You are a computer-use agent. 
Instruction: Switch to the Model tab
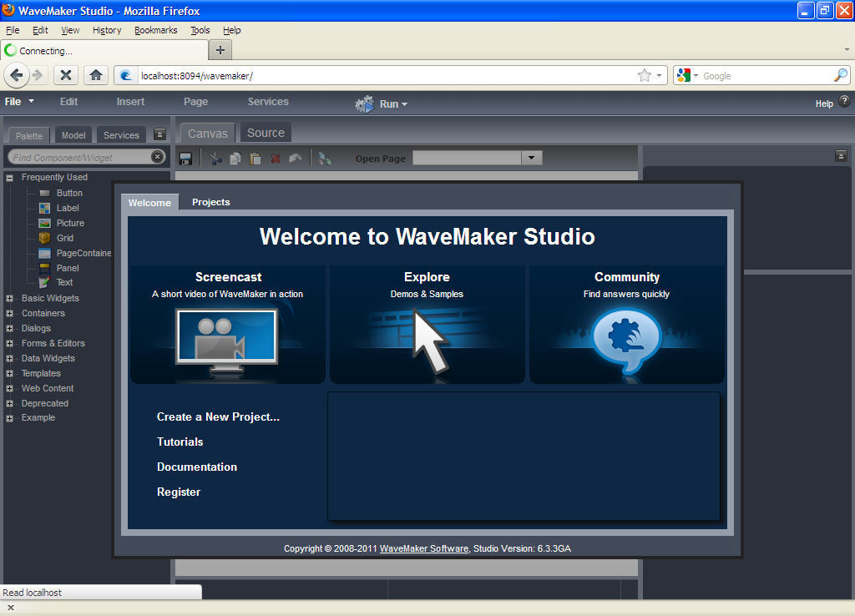[73, 135]
